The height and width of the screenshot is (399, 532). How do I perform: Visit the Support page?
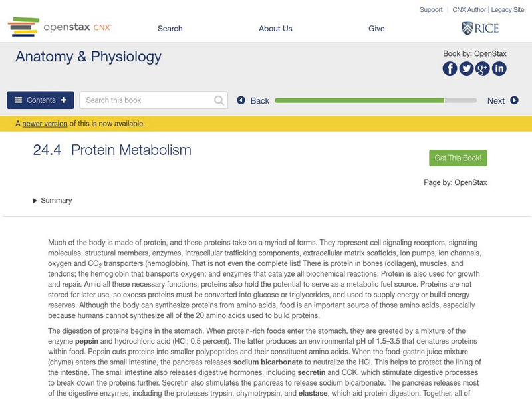click(x=430, y=9)
